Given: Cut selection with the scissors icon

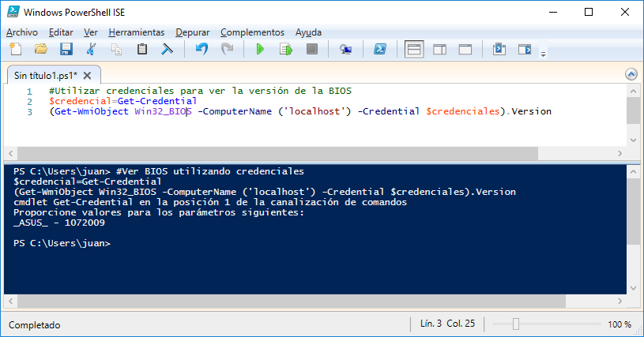Looking at the screenshot, I should tap(91, 49).
